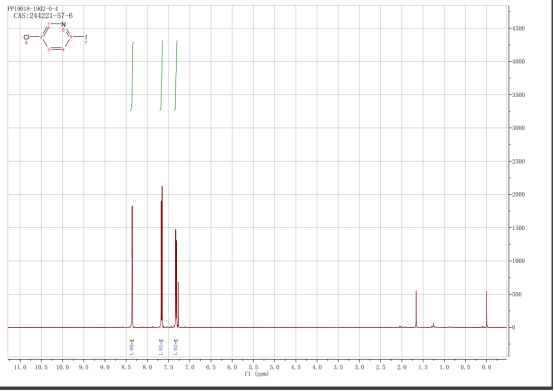Click the green integral curve above 7.3 ppm
This screenshot has height=391, width=554.
click(x=176, y=76)
